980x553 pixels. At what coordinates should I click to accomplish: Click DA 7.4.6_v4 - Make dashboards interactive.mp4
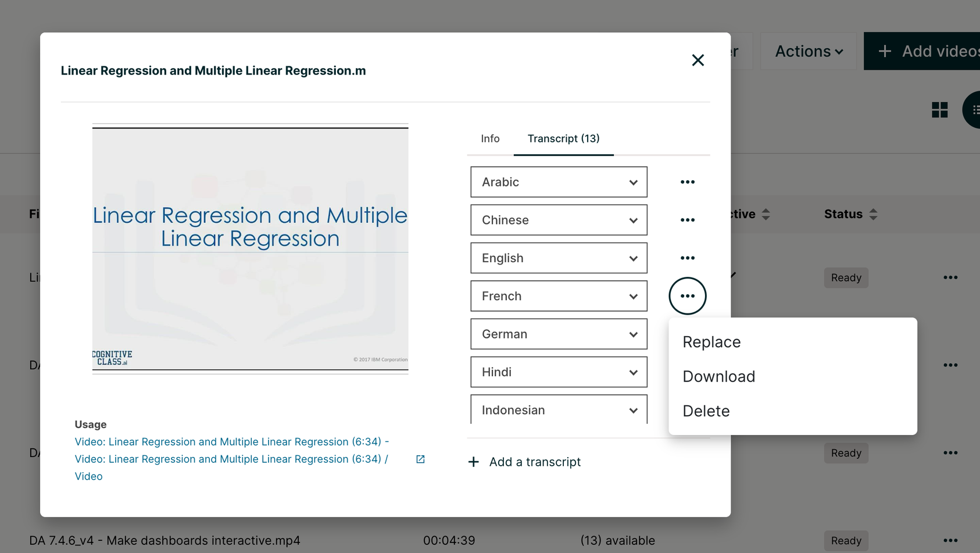point(164,540)
